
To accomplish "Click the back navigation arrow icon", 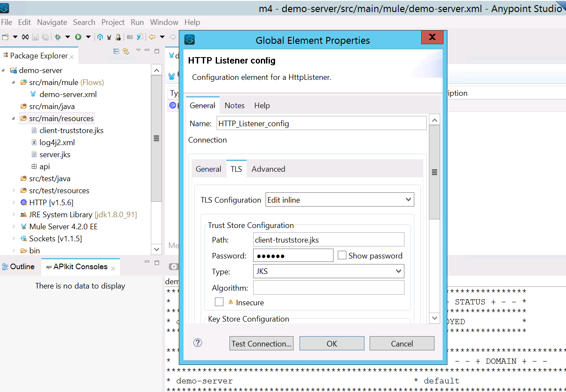I will tap(152, 37).
